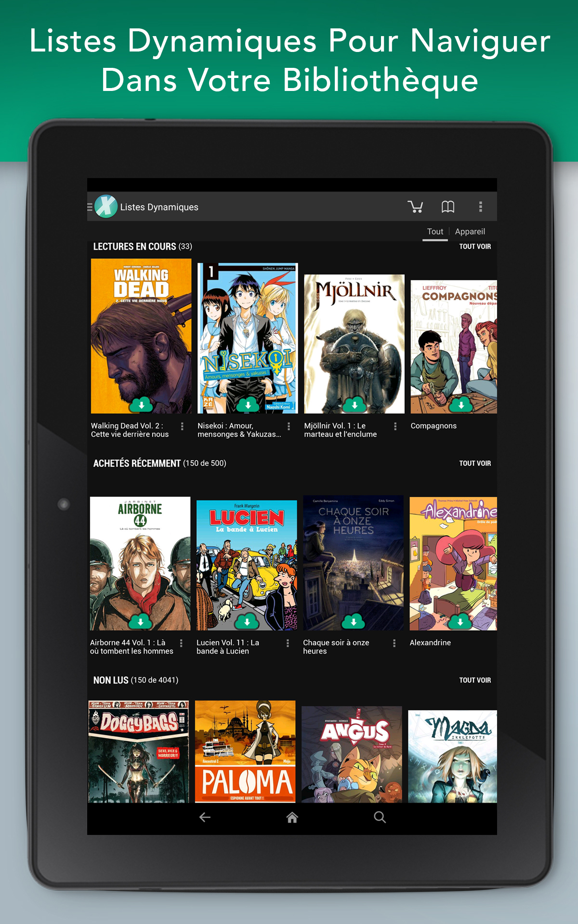Open Chaque soir à onze heures cover
Image resolution: width=578 pixels, height=924 pixels.
tap(353, 563)
